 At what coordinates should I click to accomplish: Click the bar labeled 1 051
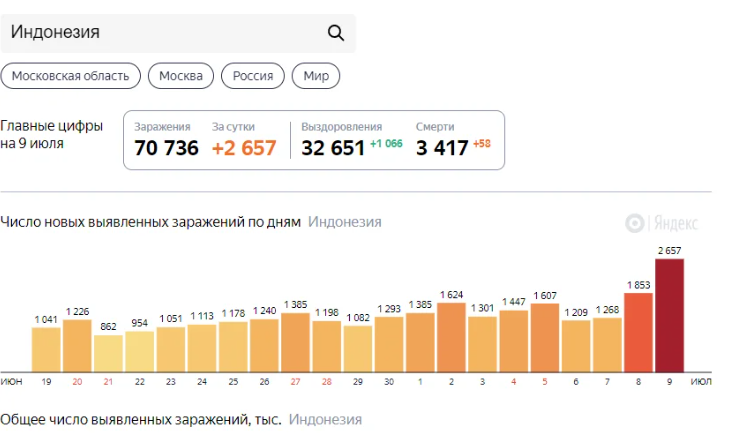[170, 350]
